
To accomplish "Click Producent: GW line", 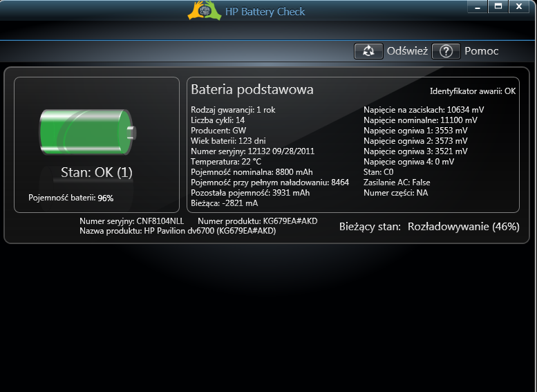I will coord(218,131).
